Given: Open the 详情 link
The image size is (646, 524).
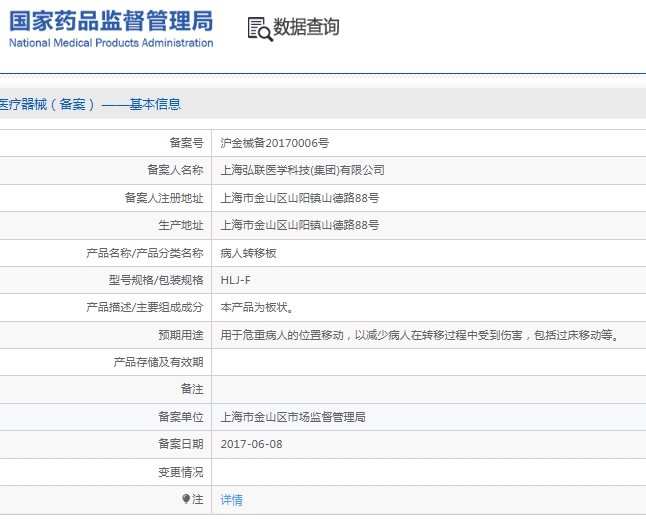Looking at the screenshot, I should [x=232, y=500].
